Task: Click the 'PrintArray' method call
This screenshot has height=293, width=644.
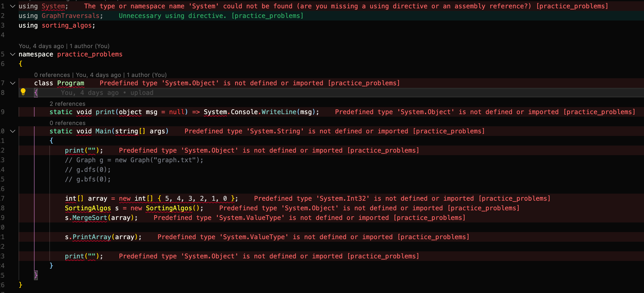Action: click(x=92, y=237)
